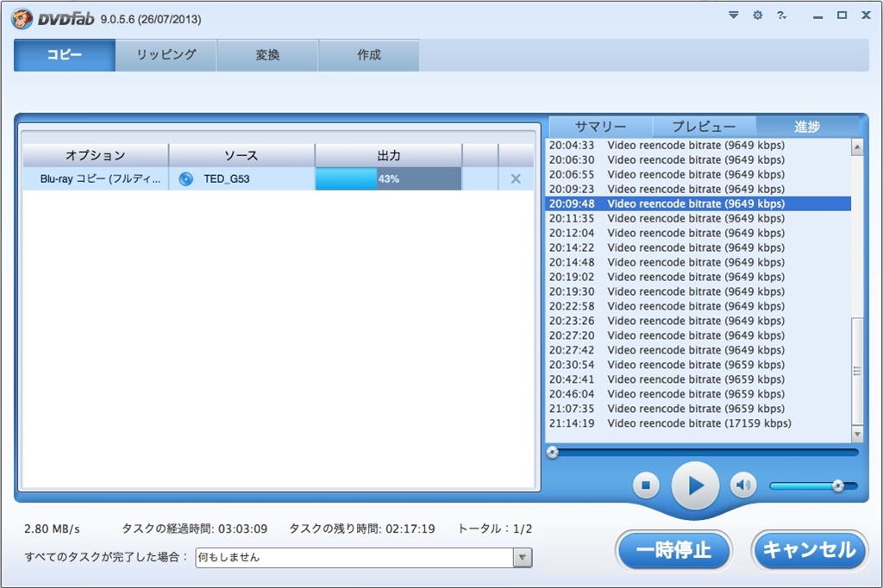Image resolution: width=883 pixels, height=588 pixels.
Task: Select the 20:19:30 log entry
Action: pyautogui.click(x=698, y=291)
